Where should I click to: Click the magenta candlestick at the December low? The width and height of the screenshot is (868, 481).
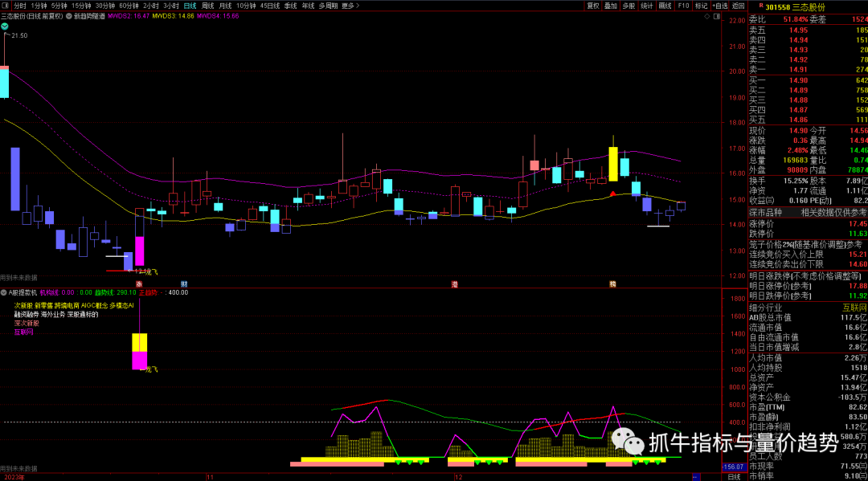tap(140, 251)
